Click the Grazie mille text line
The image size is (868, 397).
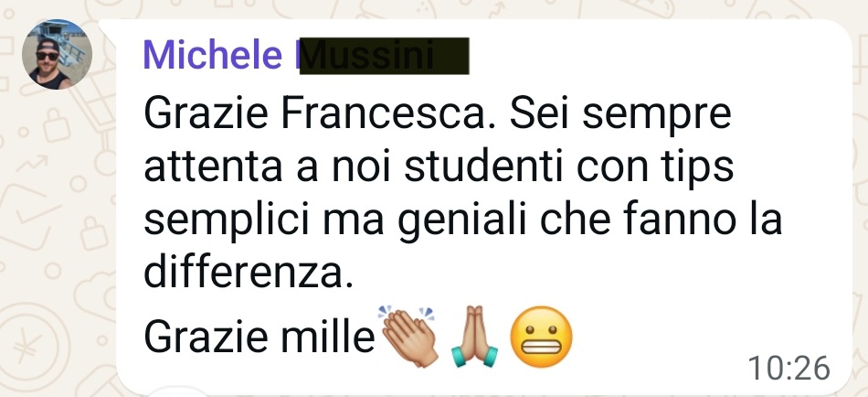click(x=259, y=337)
